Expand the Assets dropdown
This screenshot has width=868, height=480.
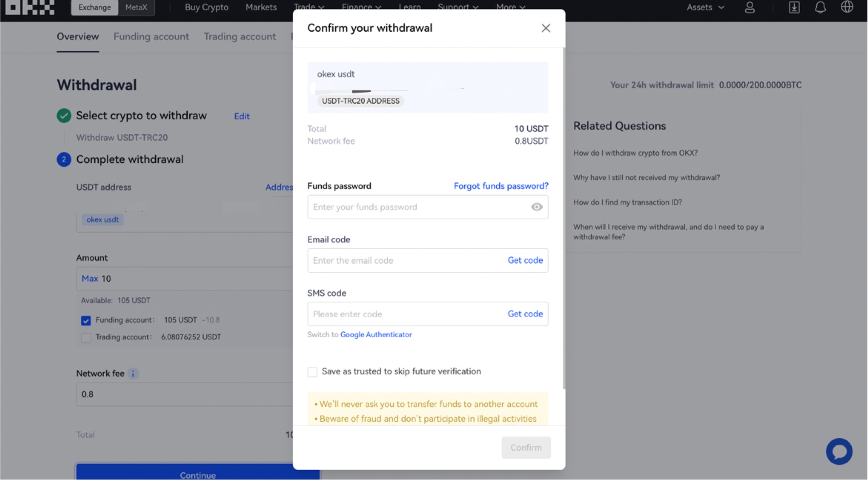pos(705,7)
